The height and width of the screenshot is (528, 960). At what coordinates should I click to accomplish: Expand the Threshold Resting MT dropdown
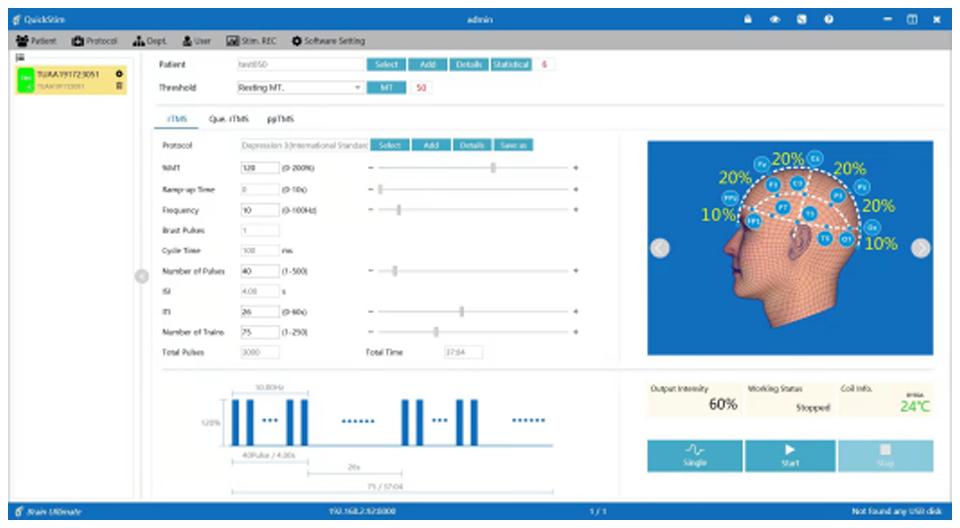[358, 88]
